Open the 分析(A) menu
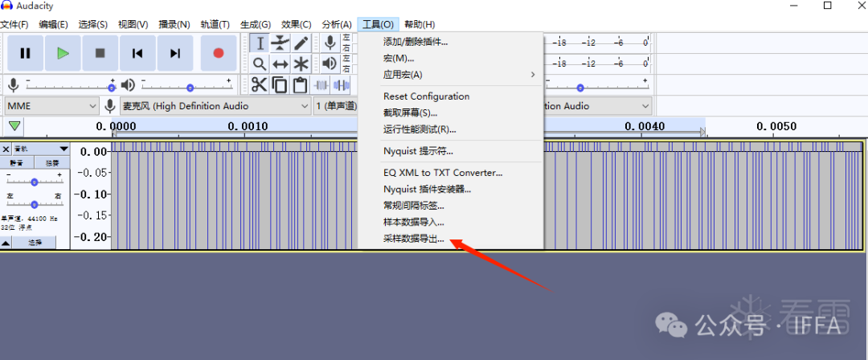Viewport: 868px width, 360px height. click(x=337, y=24)
